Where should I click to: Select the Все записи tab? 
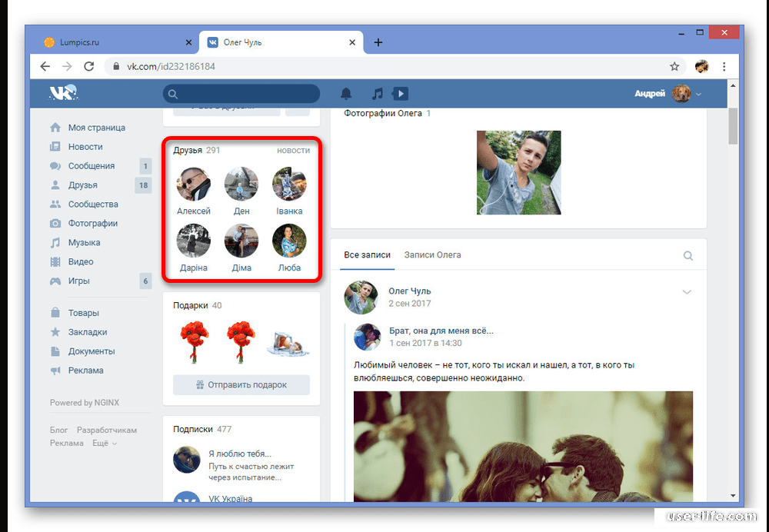[x=367, y=255]
